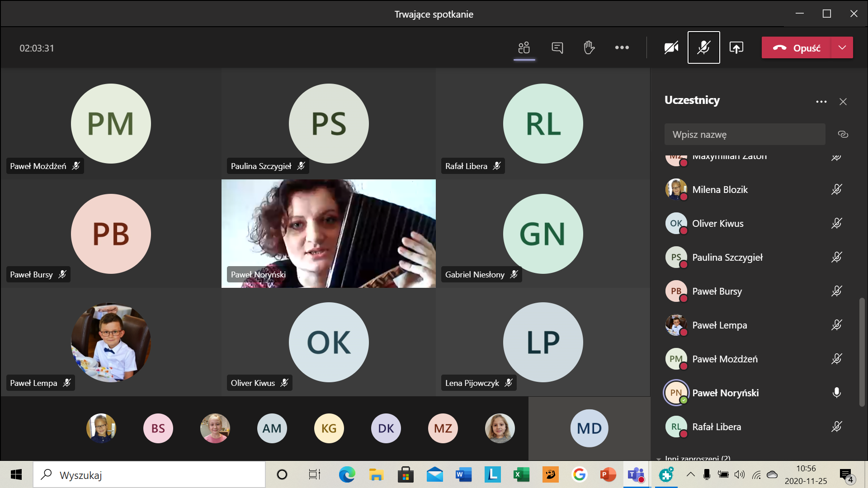Click active mic icon for Paweł Noryński
This screenshot has width=868, height=488.
(836, 393)
